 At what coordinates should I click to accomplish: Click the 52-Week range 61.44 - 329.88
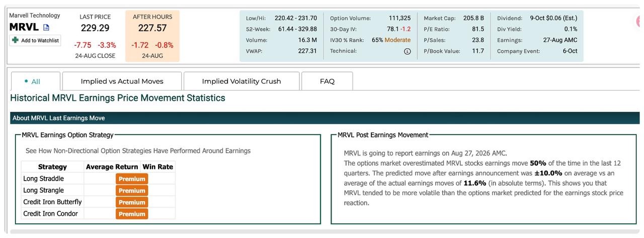click(x=297, y=29)
